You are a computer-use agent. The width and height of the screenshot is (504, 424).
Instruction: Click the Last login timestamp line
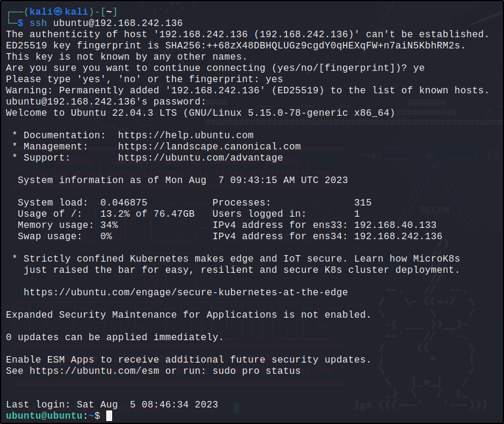tap(112, 405)
